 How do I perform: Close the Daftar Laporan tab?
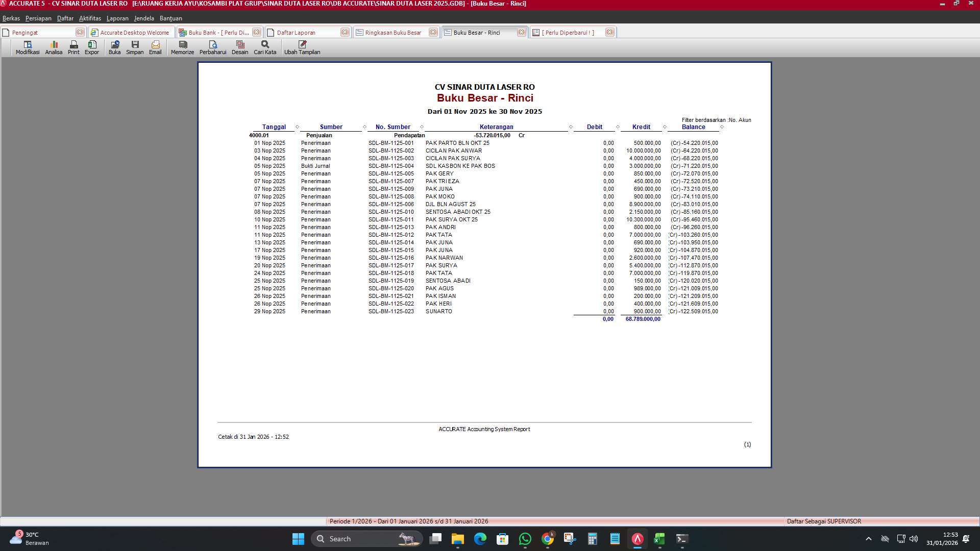tap(345, 32)
